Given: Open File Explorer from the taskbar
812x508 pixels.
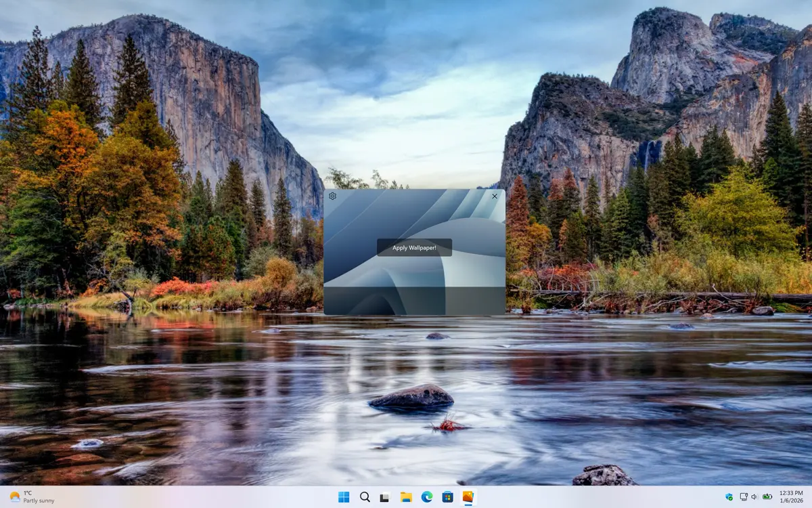Looking at the screenshot, I should pos(406,497).
